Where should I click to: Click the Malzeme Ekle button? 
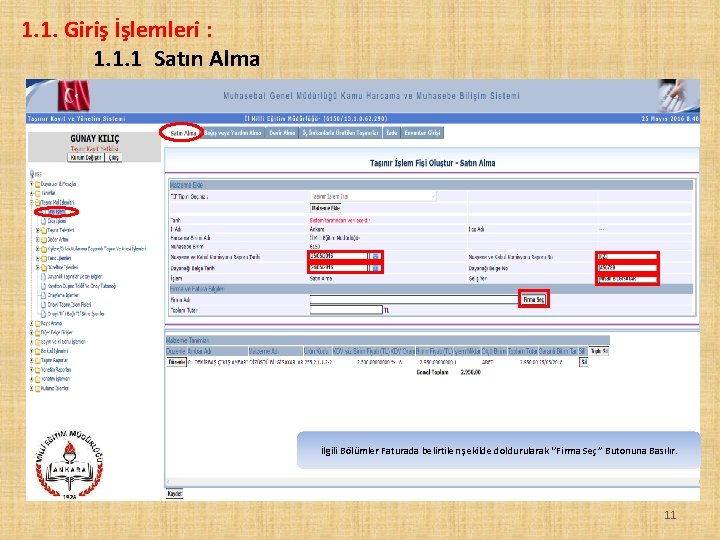[326, 208]
